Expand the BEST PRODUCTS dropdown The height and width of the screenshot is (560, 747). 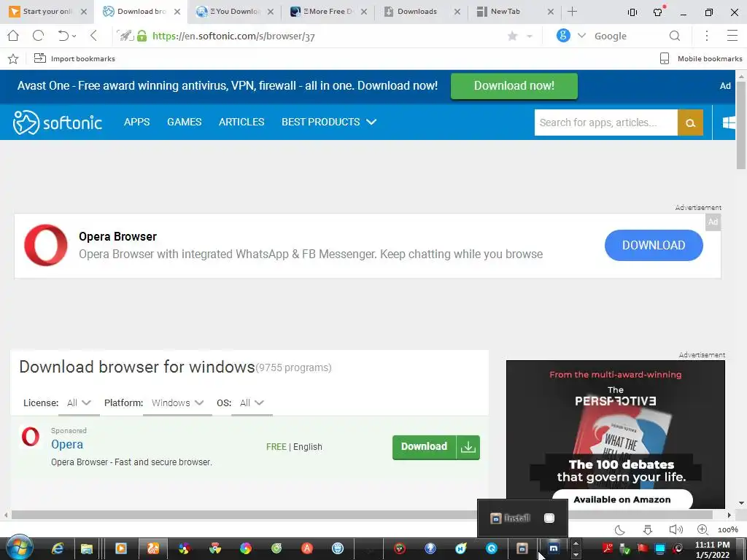329,122
